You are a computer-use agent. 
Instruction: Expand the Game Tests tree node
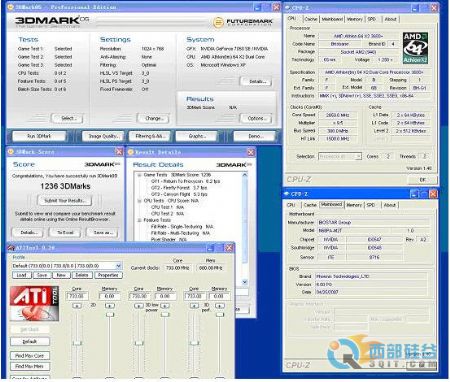pos(139,175)
